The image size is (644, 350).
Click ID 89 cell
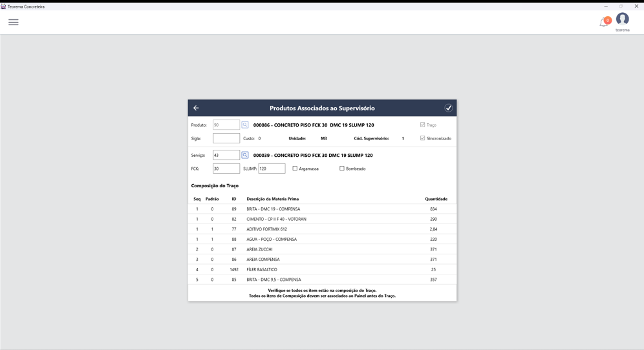pyautogui.click(x=233, y=209)
